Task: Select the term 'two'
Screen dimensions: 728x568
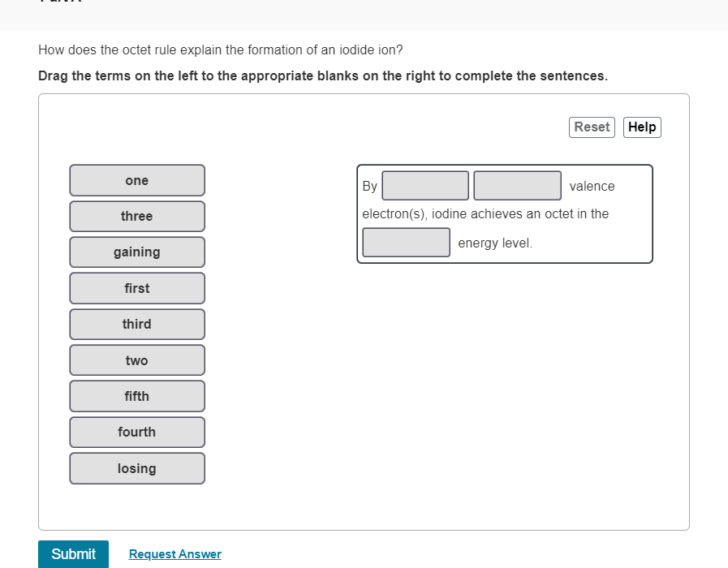Action: (x=136, y=359)
